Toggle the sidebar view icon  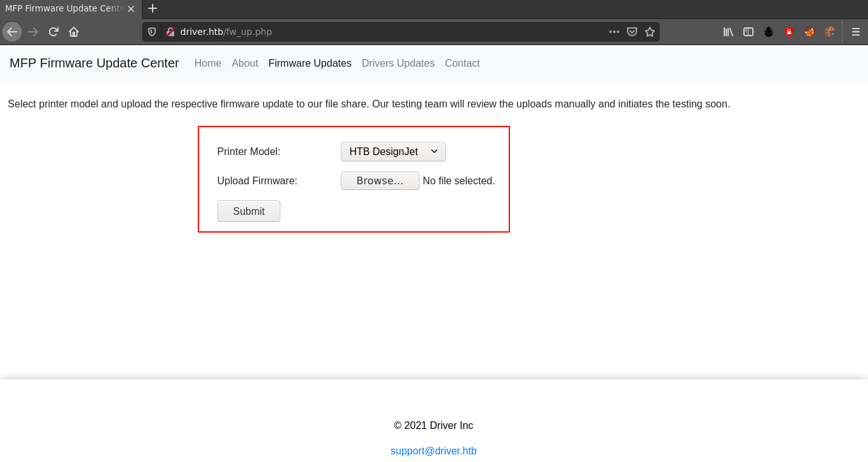748,32
